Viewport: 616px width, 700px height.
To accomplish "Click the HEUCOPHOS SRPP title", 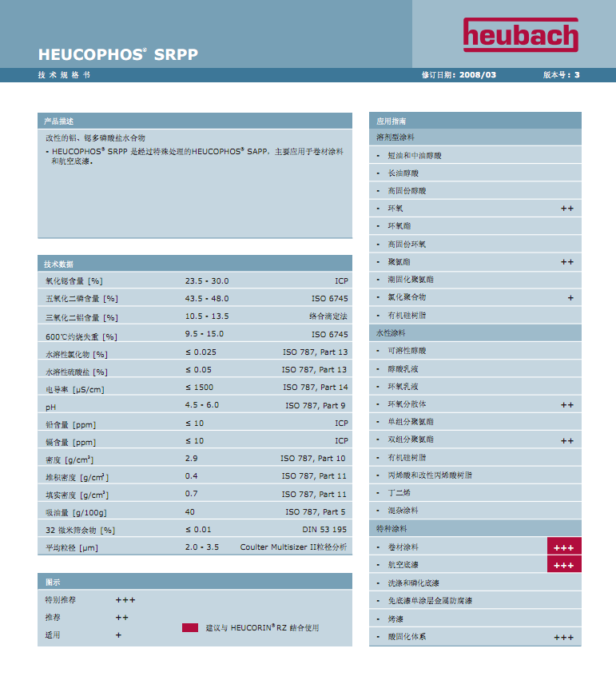I will (x=118, y=55).
